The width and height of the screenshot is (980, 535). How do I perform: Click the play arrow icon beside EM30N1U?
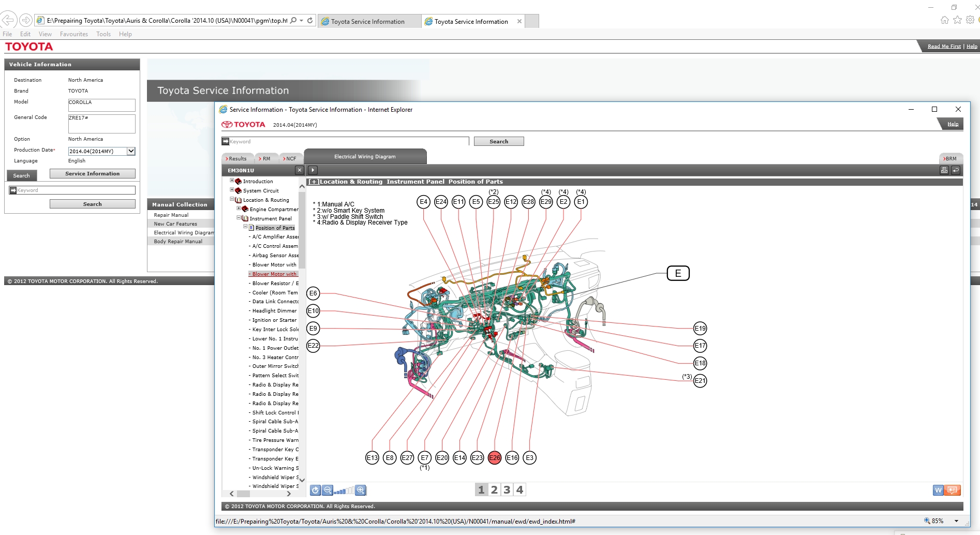point(313,170)
